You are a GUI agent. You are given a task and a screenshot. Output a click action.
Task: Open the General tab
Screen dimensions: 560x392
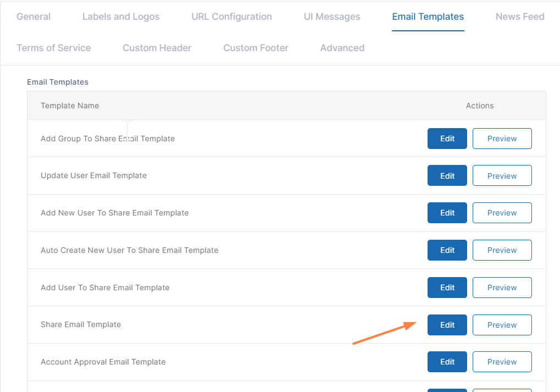(34, 16)
